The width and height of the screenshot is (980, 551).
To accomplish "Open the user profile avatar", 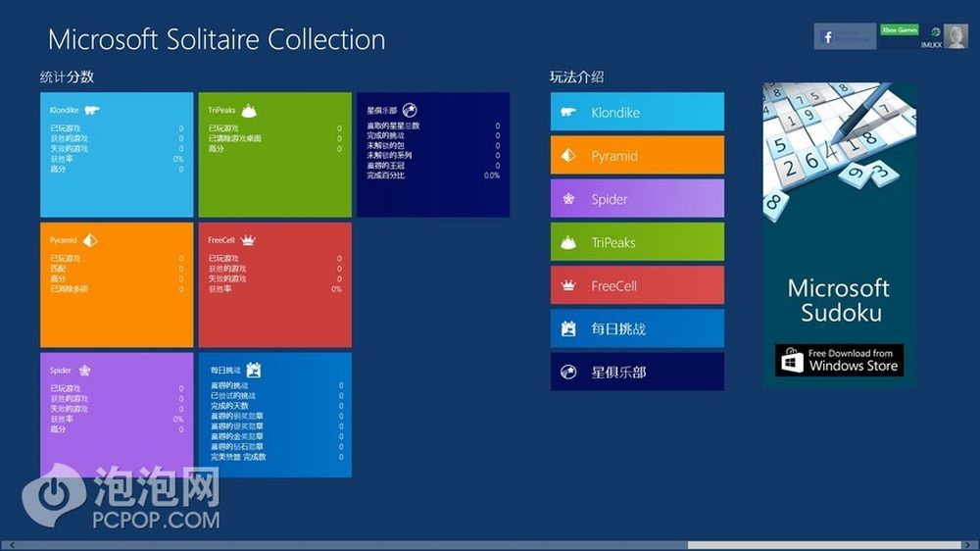I will coord(955,36).
